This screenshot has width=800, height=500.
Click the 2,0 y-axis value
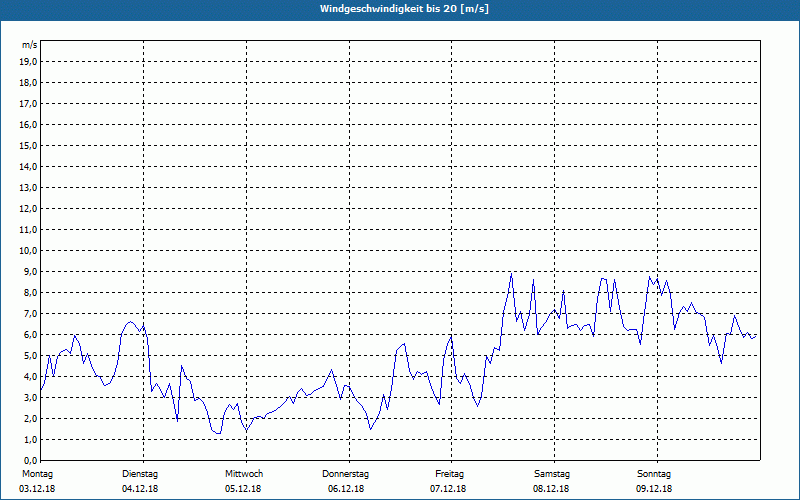tap(30, 418)
